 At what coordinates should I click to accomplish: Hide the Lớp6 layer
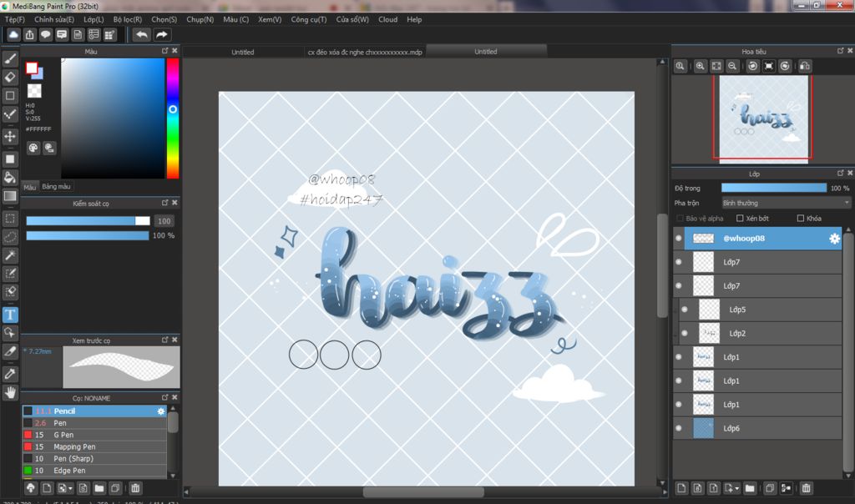coord(678,428)
